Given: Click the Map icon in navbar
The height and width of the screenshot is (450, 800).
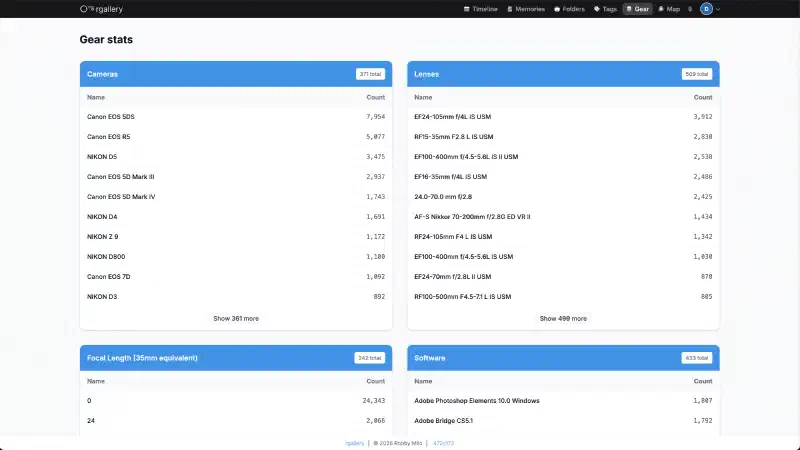Looking at the screenshot, I should point(662,9).
